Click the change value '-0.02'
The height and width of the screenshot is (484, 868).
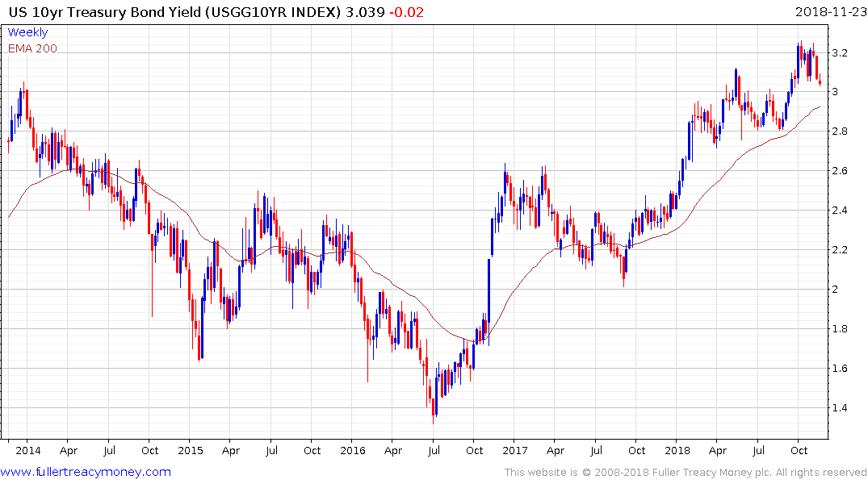point(406,12)
